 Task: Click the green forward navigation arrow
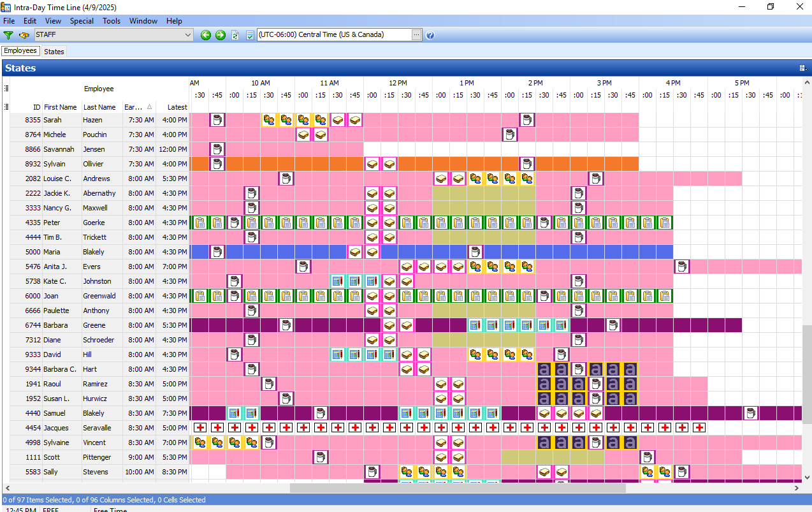221,35
